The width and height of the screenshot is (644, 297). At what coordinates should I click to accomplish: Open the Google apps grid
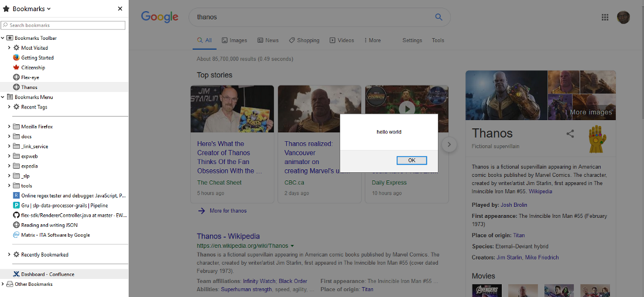tap(605, 17)
